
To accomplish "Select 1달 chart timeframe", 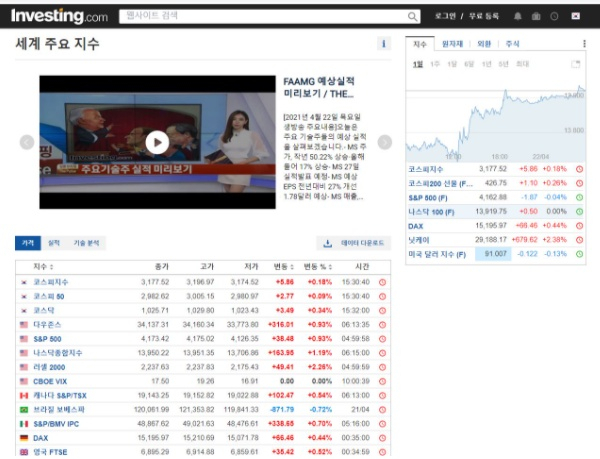I will pyautogui.click(x=452, y=64).
